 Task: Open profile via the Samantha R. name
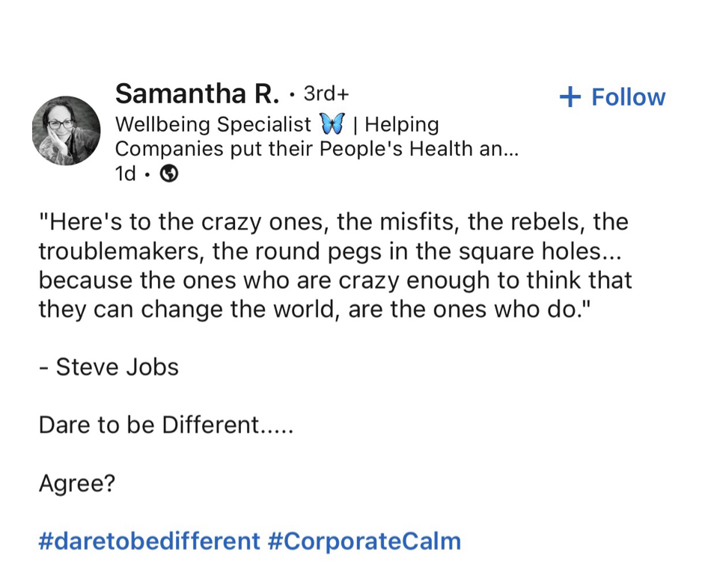(197, 95)
